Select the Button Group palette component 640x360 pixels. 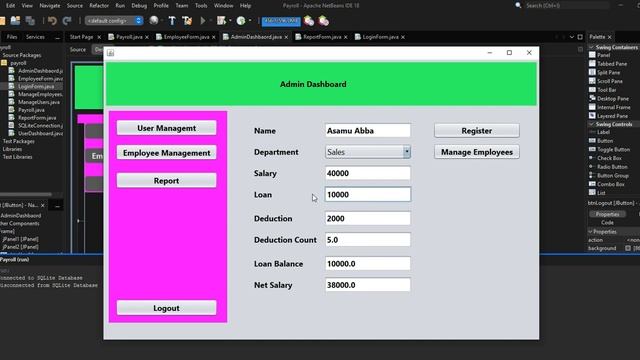tap(609, 176)
